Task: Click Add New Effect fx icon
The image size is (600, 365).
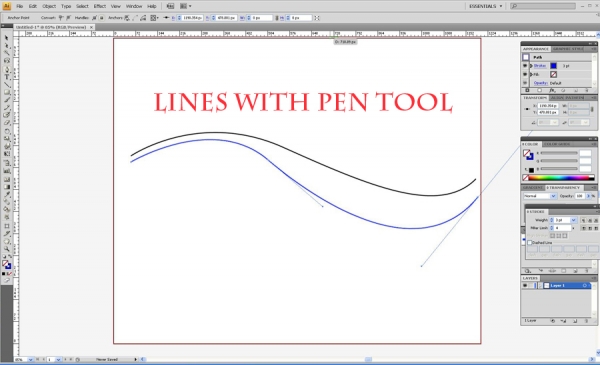Action: (552, 91)
